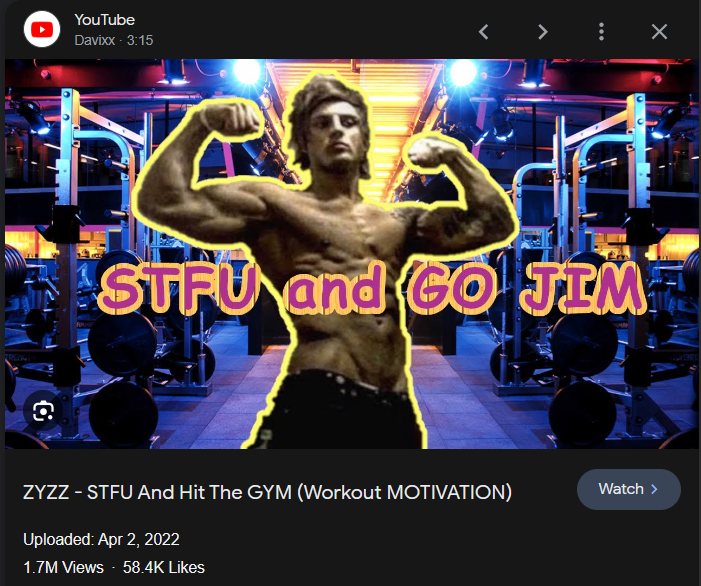The height and width of the screenshot is (586, 701).
Task: Search this image with Google Lens icon
Action: [x=43, y=411]
